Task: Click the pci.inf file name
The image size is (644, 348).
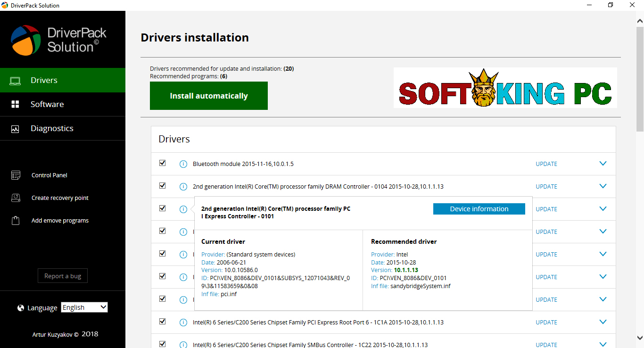Action: click(x=229, y=294)
